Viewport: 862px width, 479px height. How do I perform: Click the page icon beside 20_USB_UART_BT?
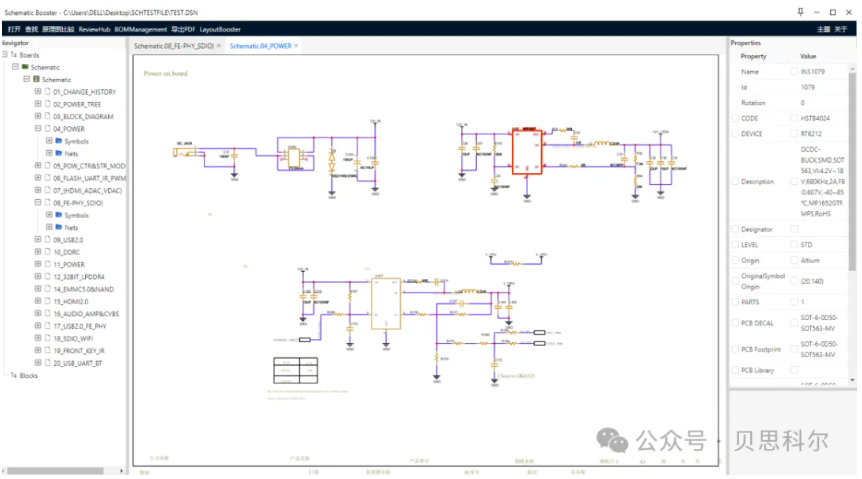[x=48, y=362]
